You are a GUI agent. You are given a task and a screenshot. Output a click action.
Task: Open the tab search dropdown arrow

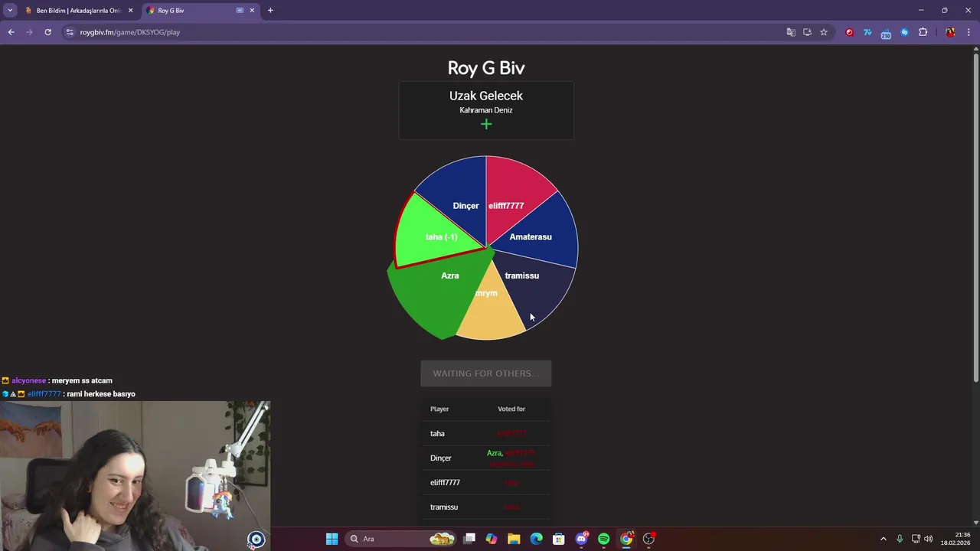point(10,11)
